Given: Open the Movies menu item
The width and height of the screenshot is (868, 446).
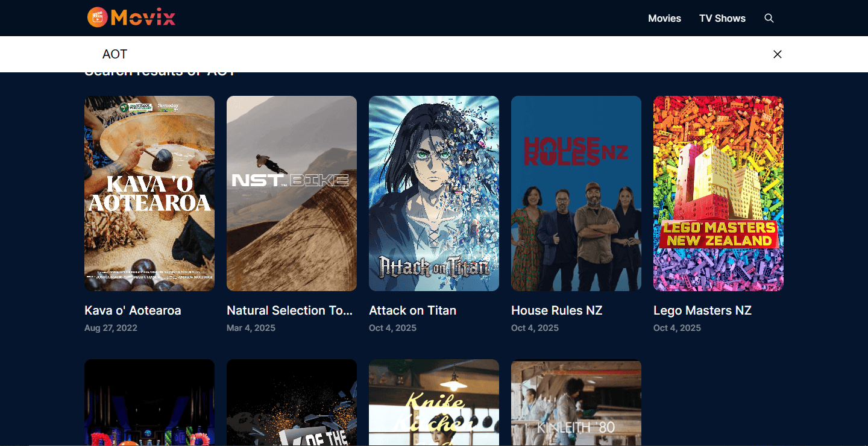Looking at the screenshot, I should click(664, 18).
